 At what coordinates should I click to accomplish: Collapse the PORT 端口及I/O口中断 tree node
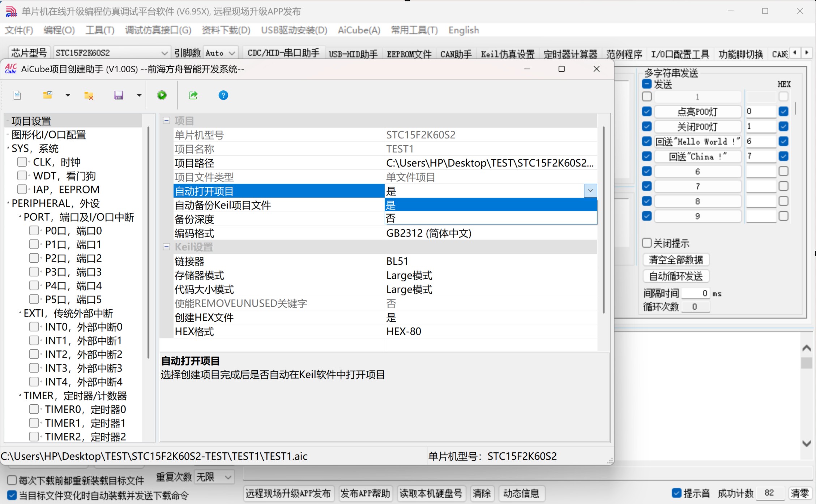(20, 216)
